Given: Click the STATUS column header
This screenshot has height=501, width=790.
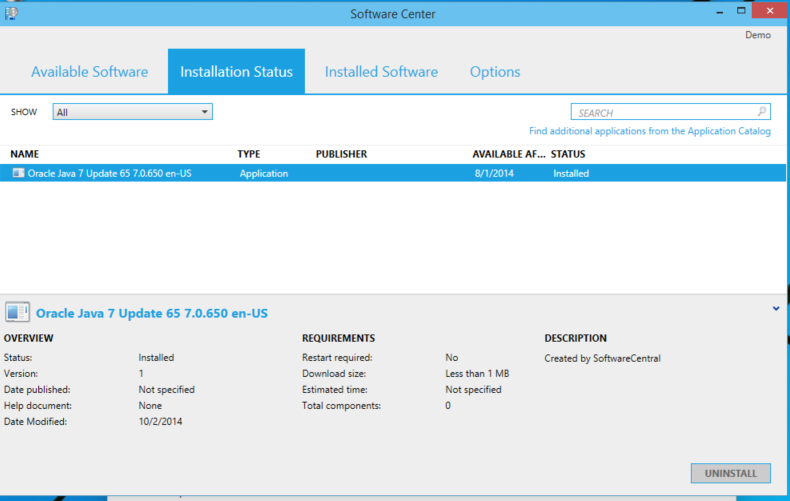Looking at the screenshot, I should point(568,154).
